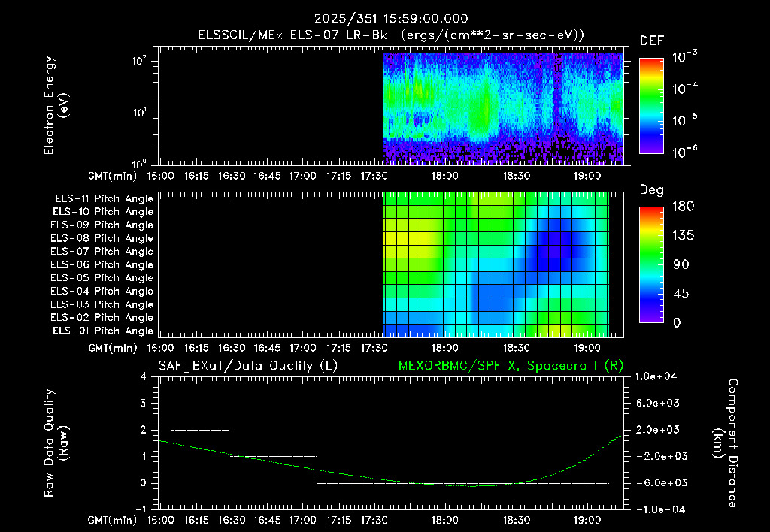
Task: Click the 1.0e+04 right axis value
Action: pos(656,376)
